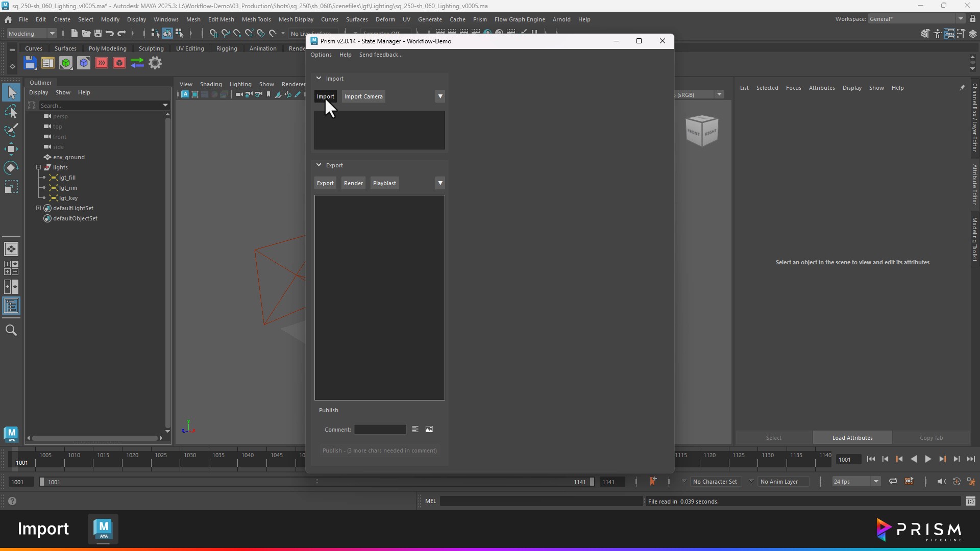Viewport: 980px width, 551px height.
Task: Toggle snap to grid magnet icon
Action: [x=214, y=34]
